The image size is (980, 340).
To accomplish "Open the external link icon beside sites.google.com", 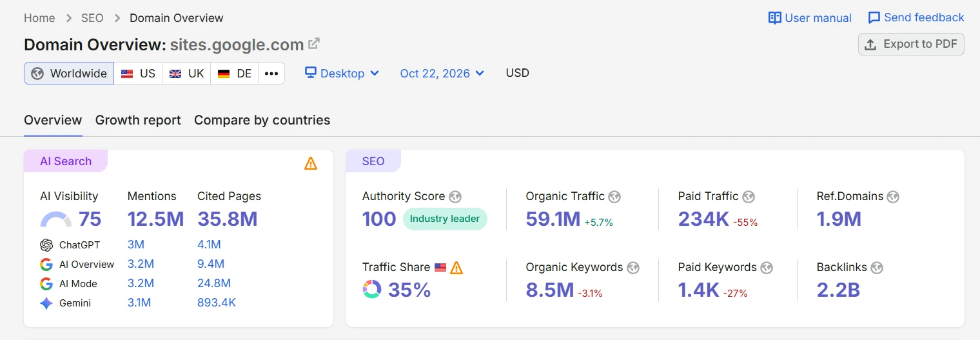I will point(314,44).
